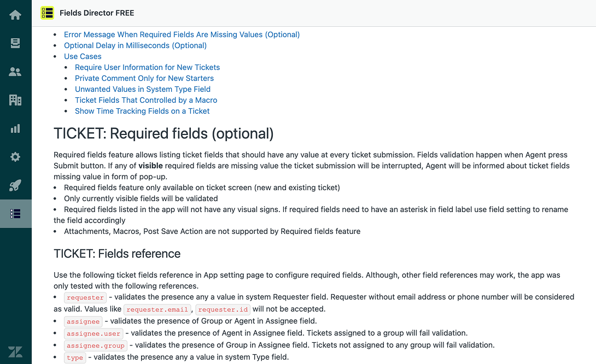
Task: Select Fields Director sidebar icon
Action: tap(15, 214)
